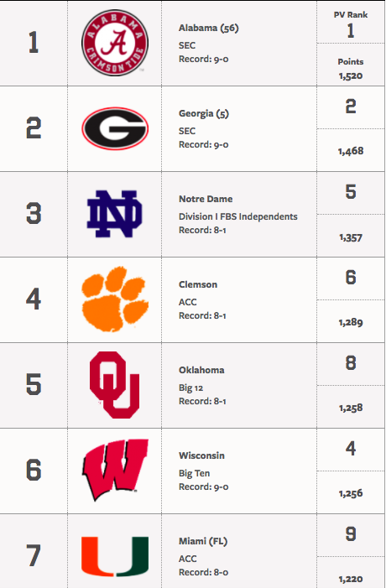Click the Points label in Alabama row
Viewport: 386px width, 588px height.
click(351, 62)
